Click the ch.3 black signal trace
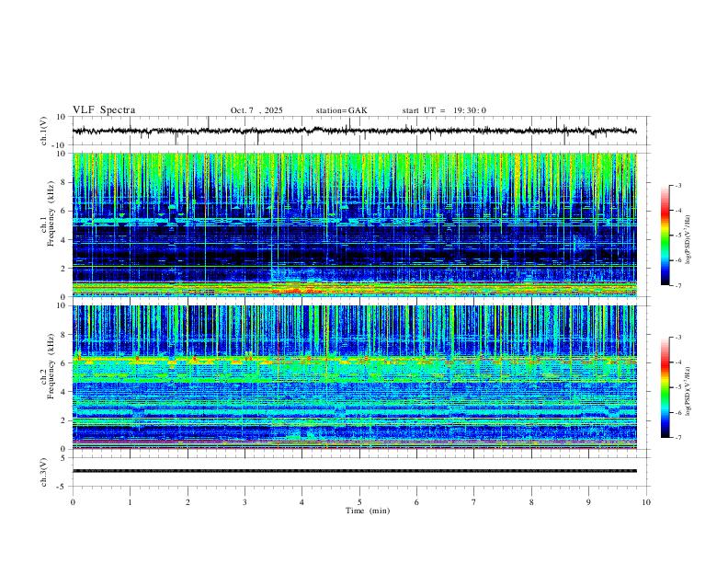728x563 pixels. tap(354, 471)
